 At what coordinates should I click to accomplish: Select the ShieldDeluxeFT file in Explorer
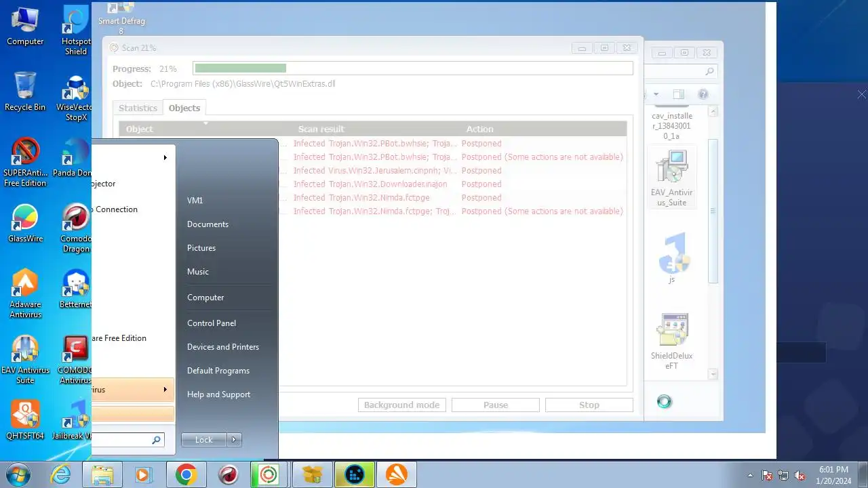[672, 342]
